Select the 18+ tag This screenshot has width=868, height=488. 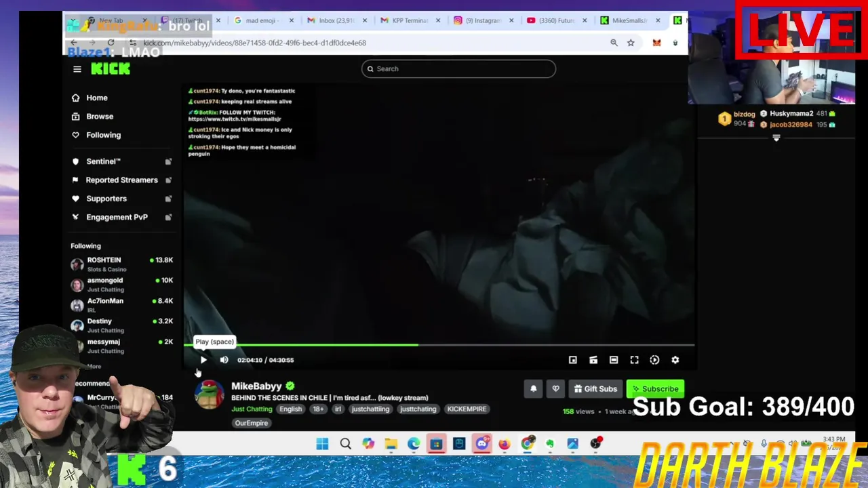coord(318,409)
